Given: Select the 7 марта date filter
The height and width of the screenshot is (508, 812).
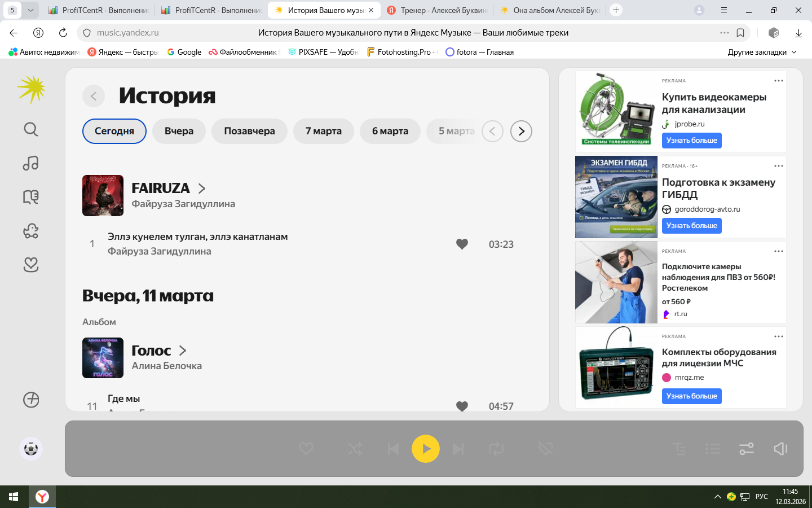Looking at the screenshot, I should click(324, 131).
